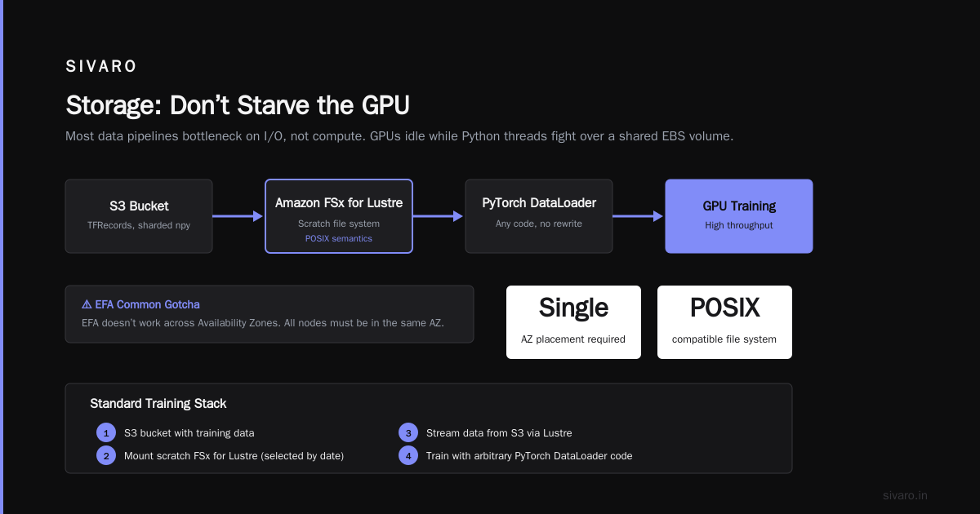The width and height of the screenshot is (980, 514).
Task: Click the step 3 numbered circle
Action: click(408, 432)
